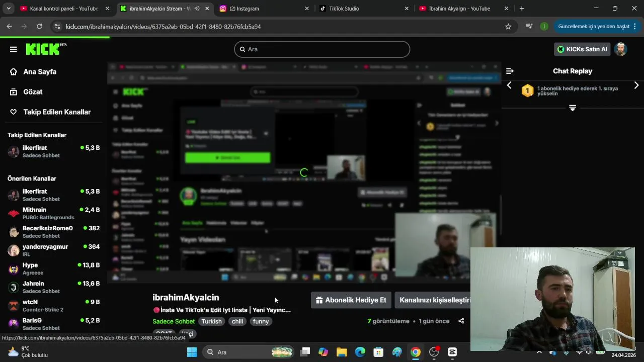
Task: Show hidden system tray icons
Action: click(x=539, y=352)
